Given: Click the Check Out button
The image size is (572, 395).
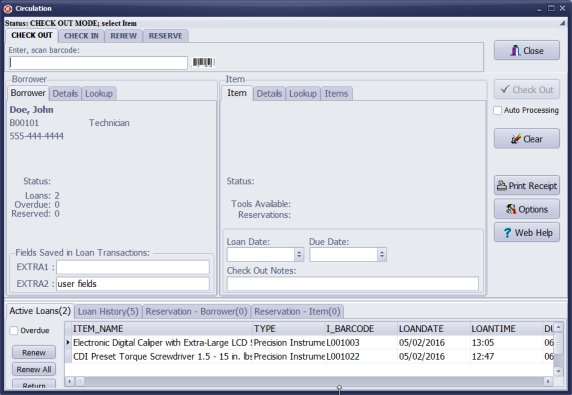Looking at the screenshot, I should (527, 89).
